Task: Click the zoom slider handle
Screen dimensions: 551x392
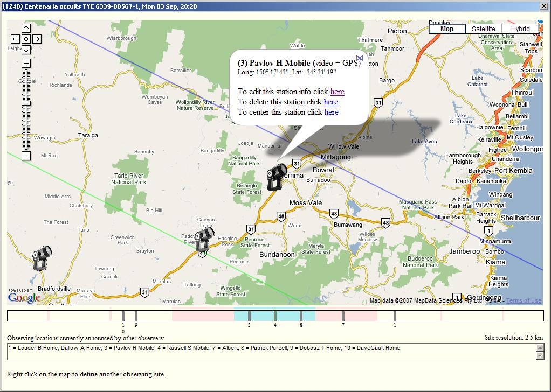Action: click(x=26, y=103)
